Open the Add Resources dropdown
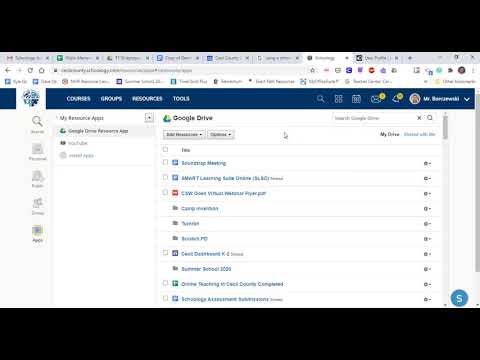 click(x=184, y=134)
